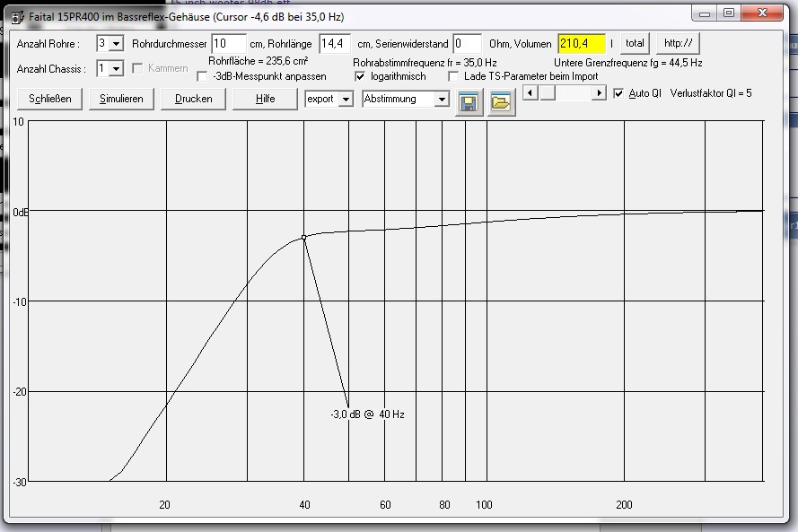This screenshot has width=798, height=532.
Task: Click the '-3,0 dB @ 40 Hz' label
Action: click(367, 414)
